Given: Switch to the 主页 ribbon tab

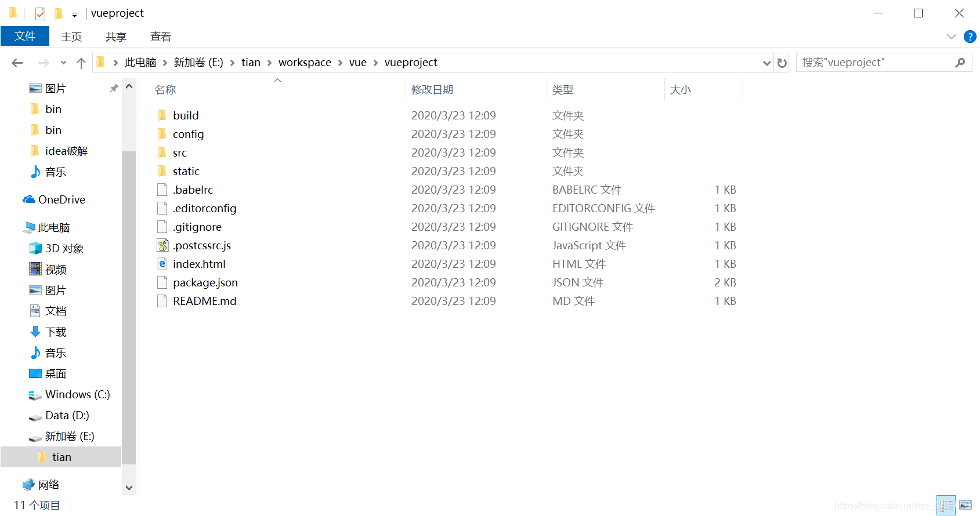Looking at the screenshot, I should (x=71, y=37).
